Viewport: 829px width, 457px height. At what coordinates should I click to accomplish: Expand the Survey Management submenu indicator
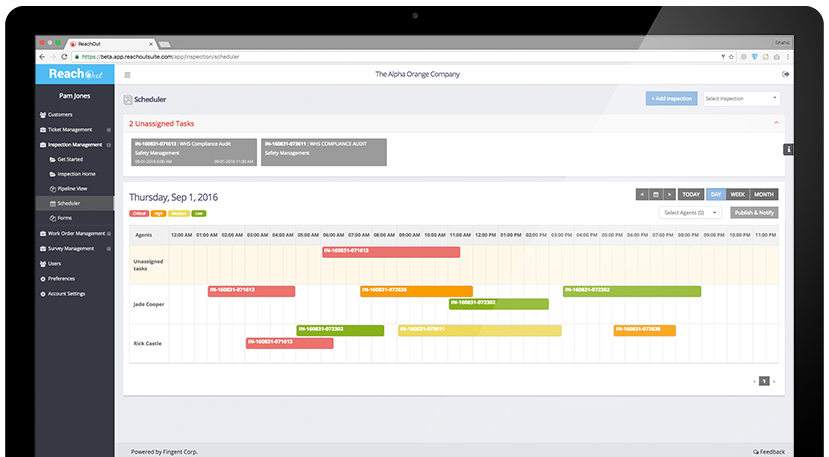108,249
